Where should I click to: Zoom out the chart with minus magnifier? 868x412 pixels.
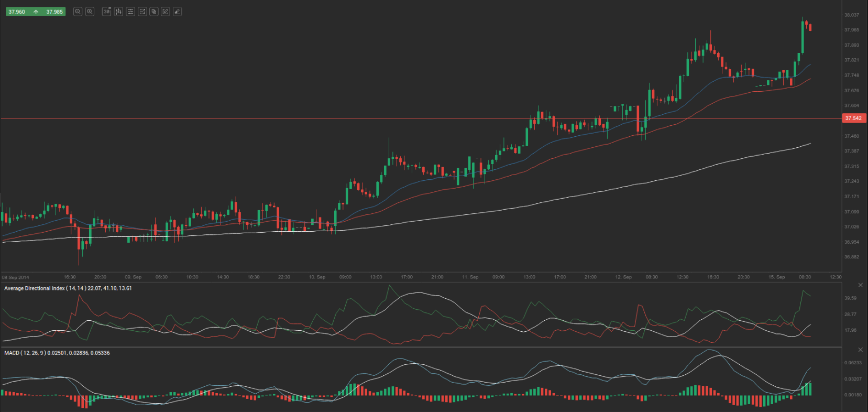pyautogui.click(x=78, y=12)
